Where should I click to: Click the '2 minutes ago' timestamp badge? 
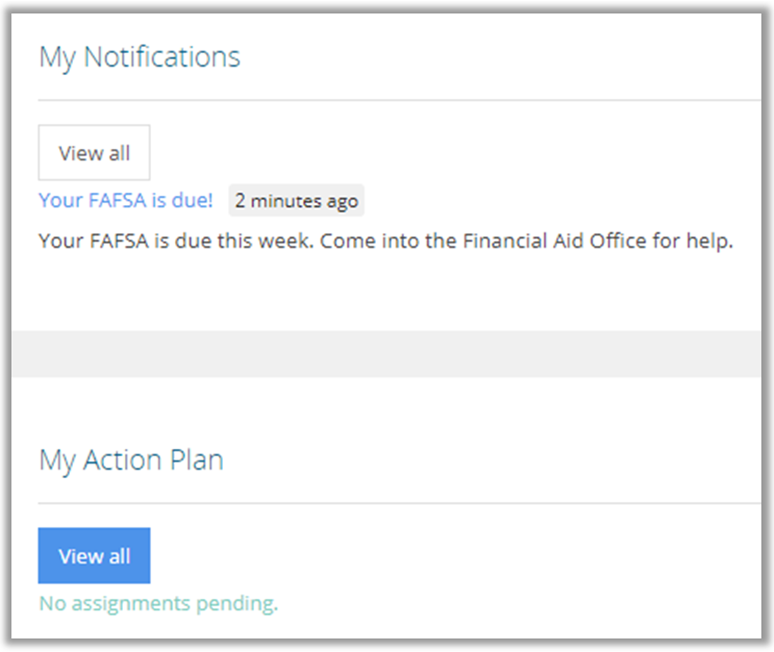coord(296,201)
